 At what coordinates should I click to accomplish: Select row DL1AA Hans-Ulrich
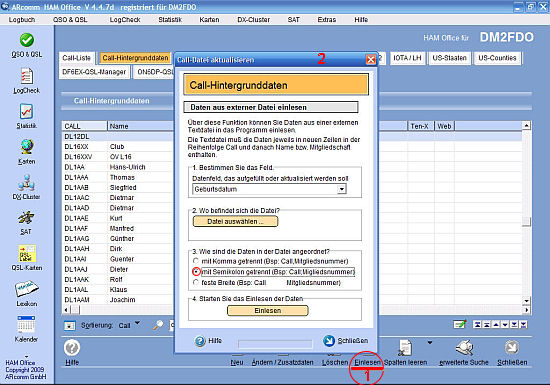pyautogui.click(x=118, y=167)
